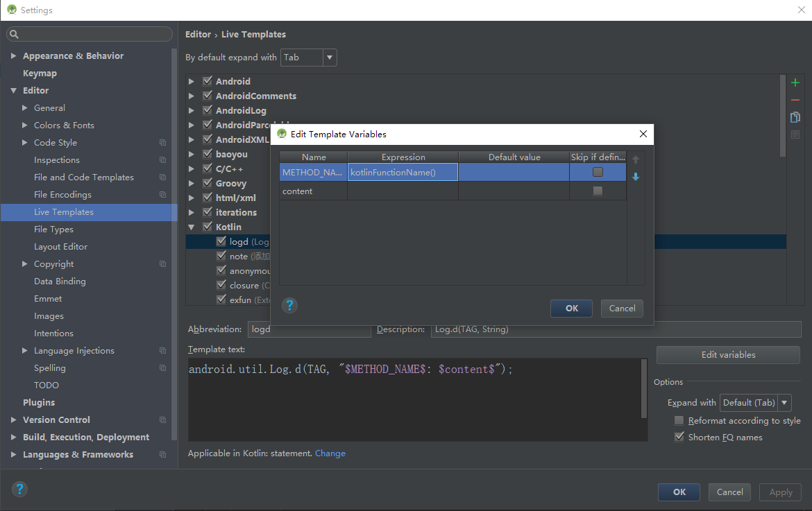The image size is (812, 511).
Task: Move METHOD_NAME variable down with blue arrow
Action: coord(636,175)
